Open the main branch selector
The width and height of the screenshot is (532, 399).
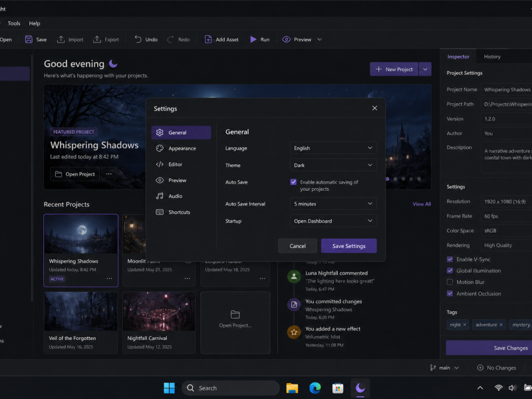coord(444,368)
